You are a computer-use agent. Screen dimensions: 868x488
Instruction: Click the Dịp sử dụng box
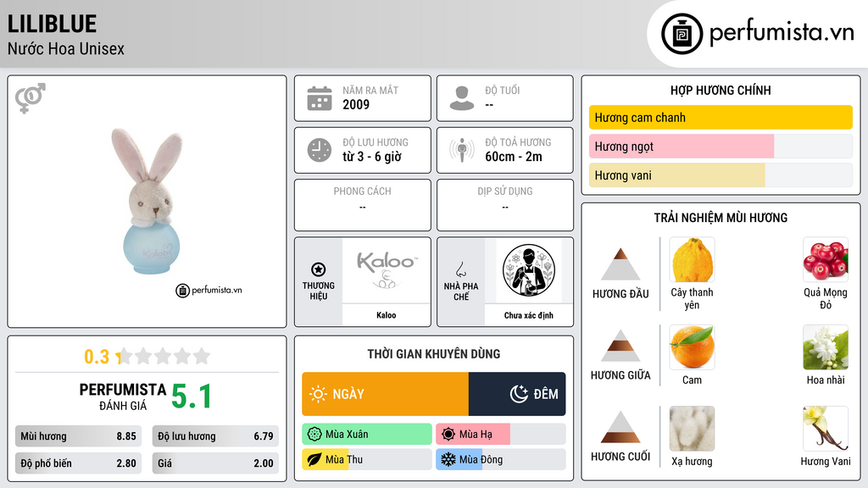505,205
